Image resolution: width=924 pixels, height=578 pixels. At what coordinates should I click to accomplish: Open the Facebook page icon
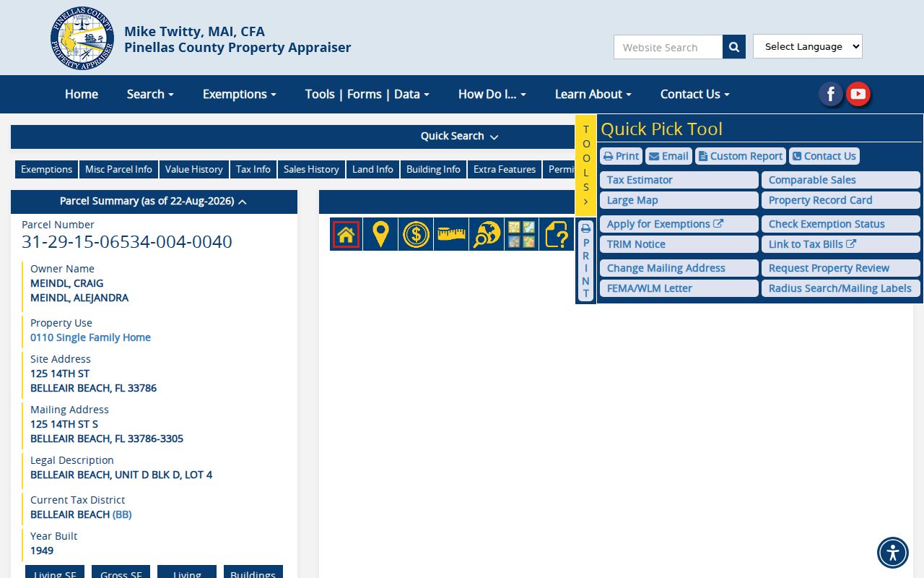[831, 94]
